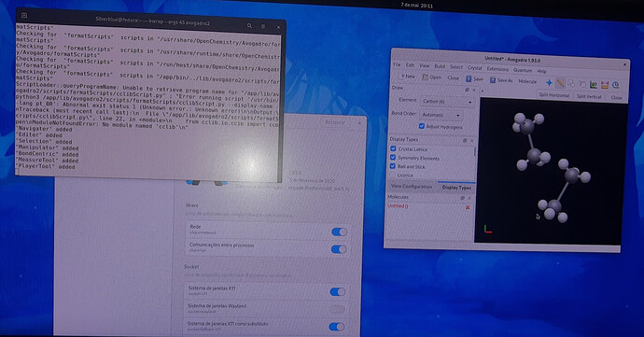Switch to the View Configuration tab
644x337 pixels.
point(411,186)
